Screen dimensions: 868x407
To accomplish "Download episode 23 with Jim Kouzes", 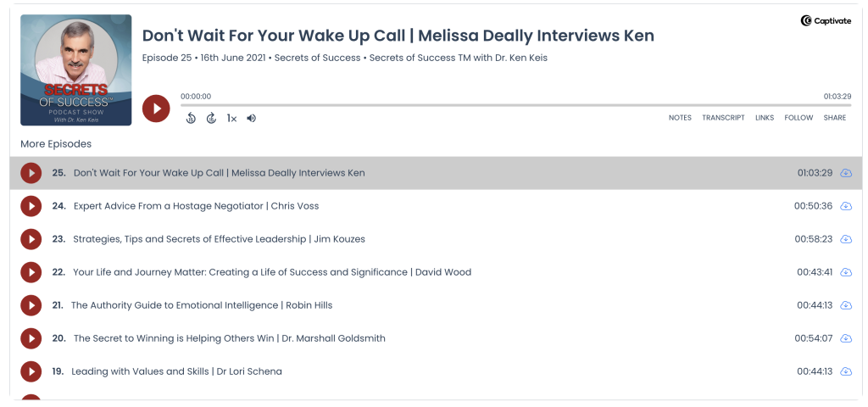I will click(x=845, y=239).
